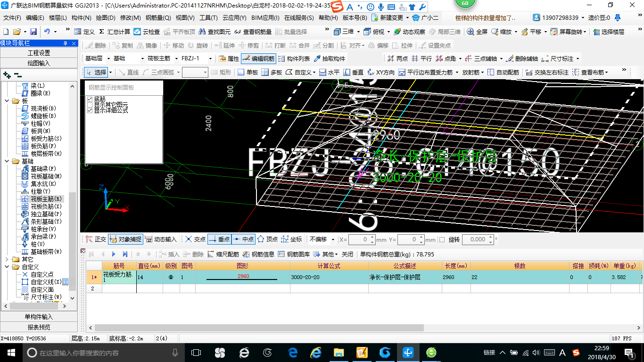The image size is (644, 362).
Task: Click the taskbar search box
Action: pyautogui.click(x=104, y=352)
